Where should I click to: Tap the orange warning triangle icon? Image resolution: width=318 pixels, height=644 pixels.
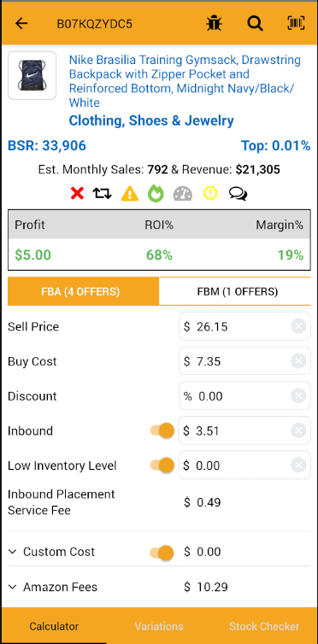click(130, 193)
